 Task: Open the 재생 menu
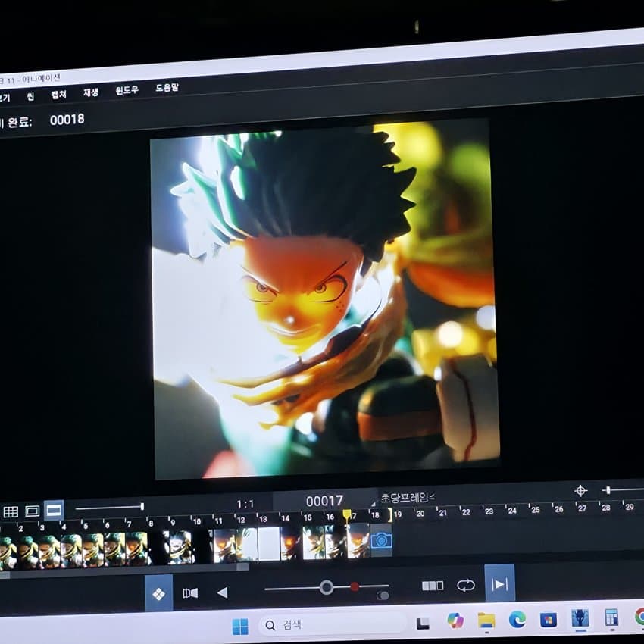(91, 92)
